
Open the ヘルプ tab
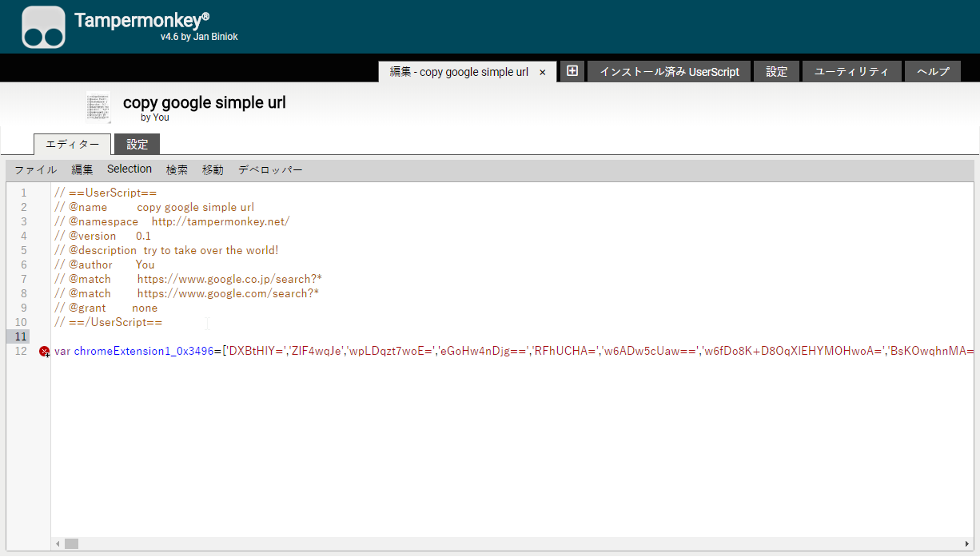tap(933, 72)
